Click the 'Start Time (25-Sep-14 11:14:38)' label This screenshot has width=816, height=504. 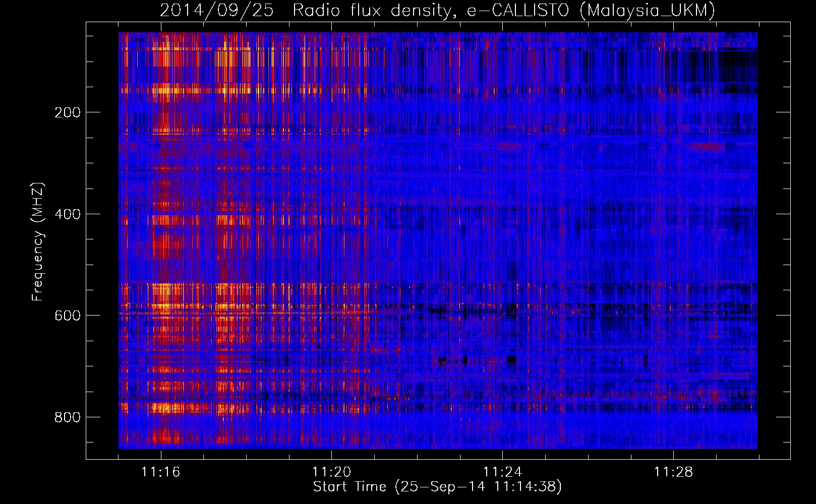pyautogui.click(x=437, y=487)
